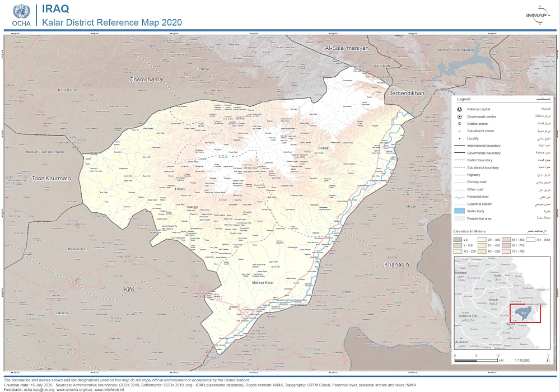Click the Perennial river legend line symbol
The image size is (560, 392).
click(x=459, y=197)
